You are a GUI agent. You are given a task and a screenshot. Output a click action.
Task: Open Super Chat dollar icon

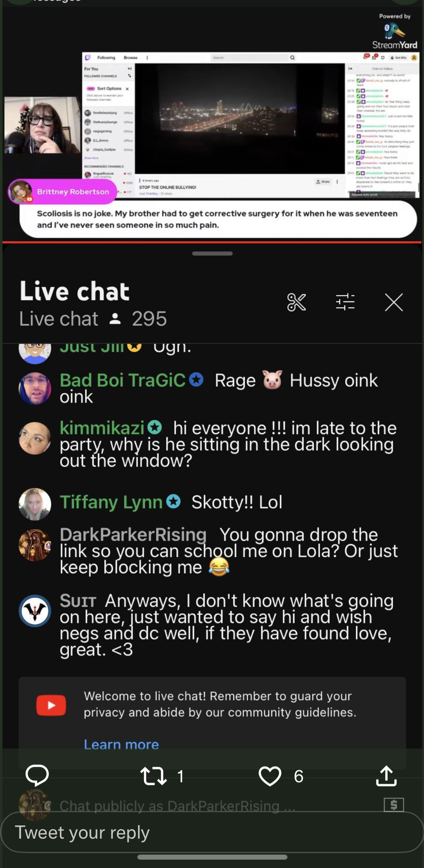pos(394,804)
